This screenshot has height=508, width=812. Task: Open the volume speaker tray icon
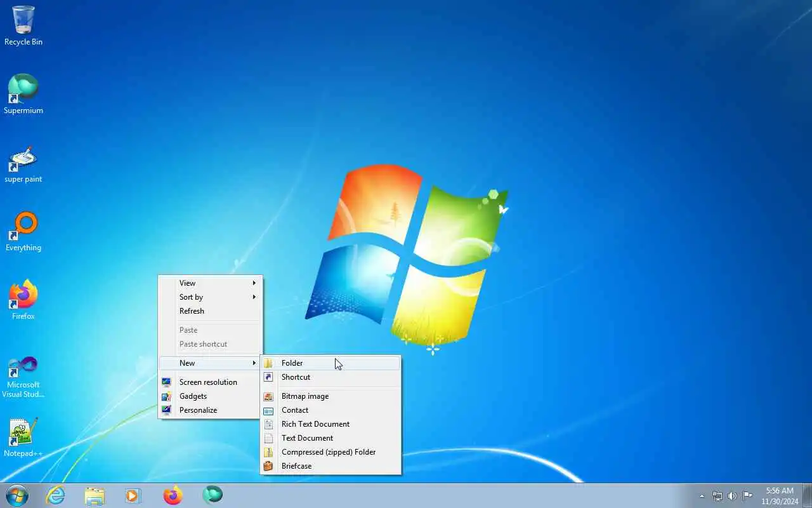pos(732,496)
